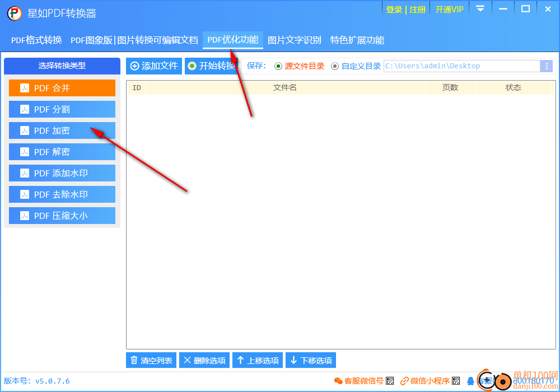560x392 pixels.
Task: Open the QR code after 微信小程序
Action: 456,381
